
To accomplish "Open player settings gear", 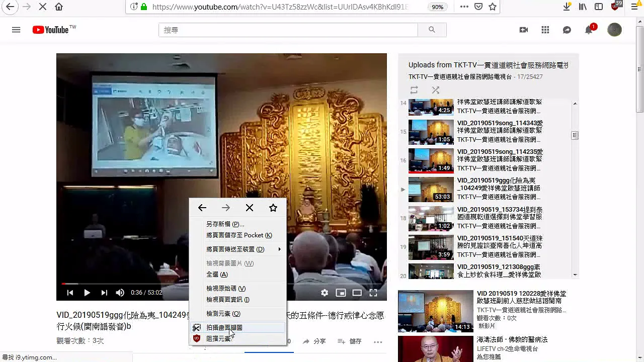I will (x=325, y=293).
